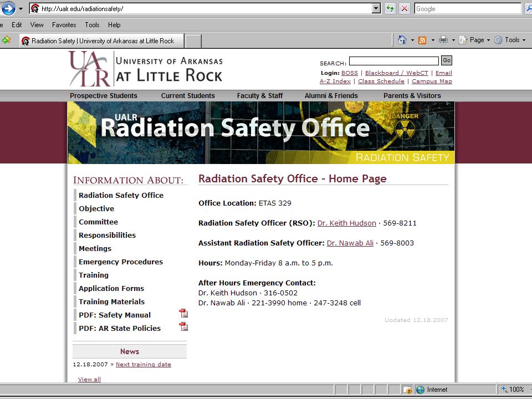
Task: Click the RSS feeds icon
Action: click(x=422, y=40)
